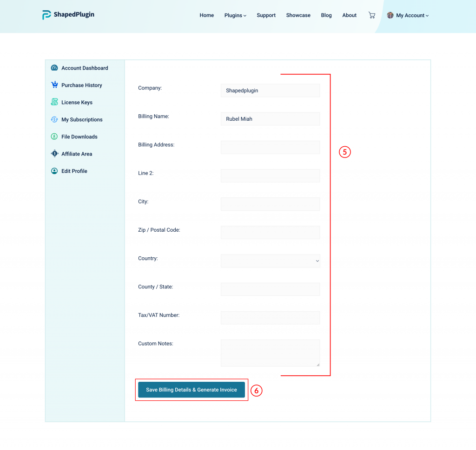Screen dimensions: 476x450
Task: Click the 'Company:' label
Action: 150,88
